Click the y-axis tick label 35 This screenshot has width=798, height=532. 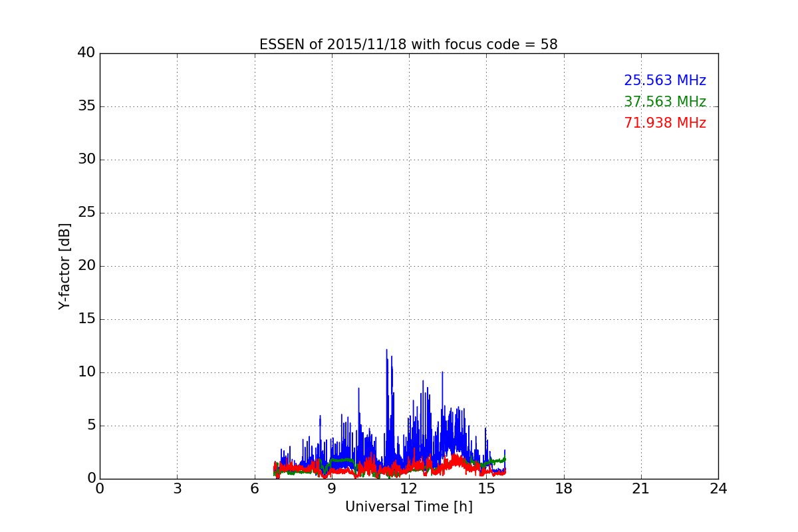coord(86,106)
